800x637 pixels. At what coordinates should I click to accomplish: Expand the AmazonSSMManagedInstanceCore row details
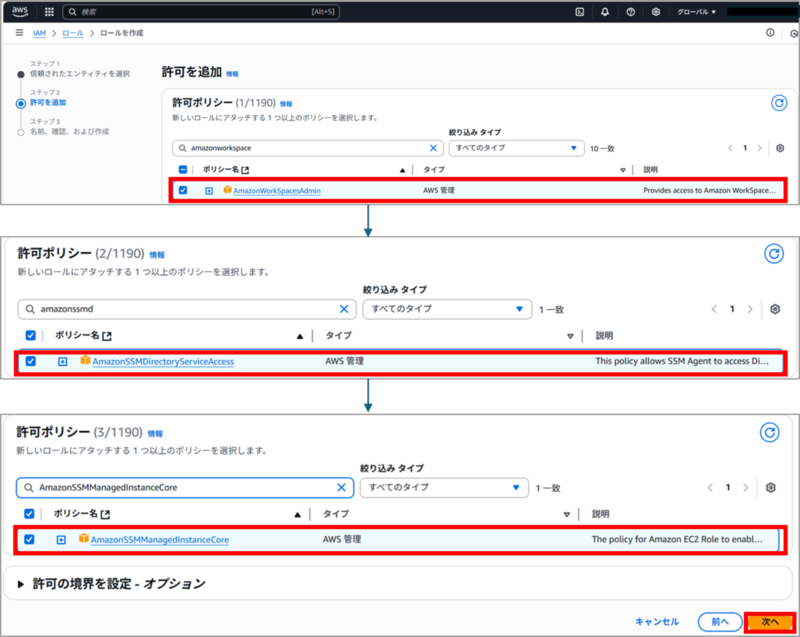(x=61, y=540)
